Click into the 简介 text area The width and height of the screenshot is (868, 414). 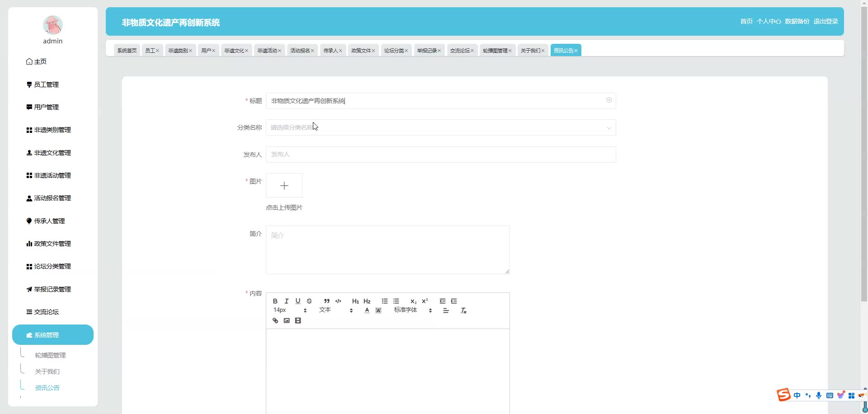[388, 250]
